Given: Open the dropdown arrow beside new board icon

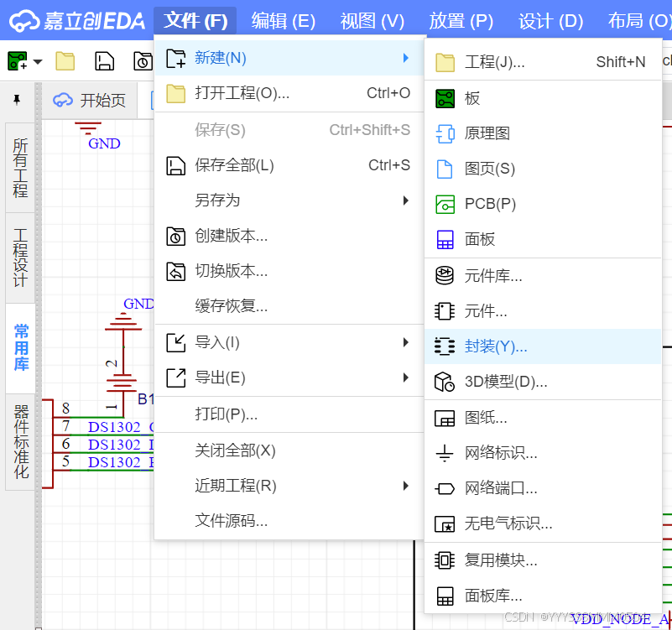Looking at the screenshot, I should click(38, 61).
